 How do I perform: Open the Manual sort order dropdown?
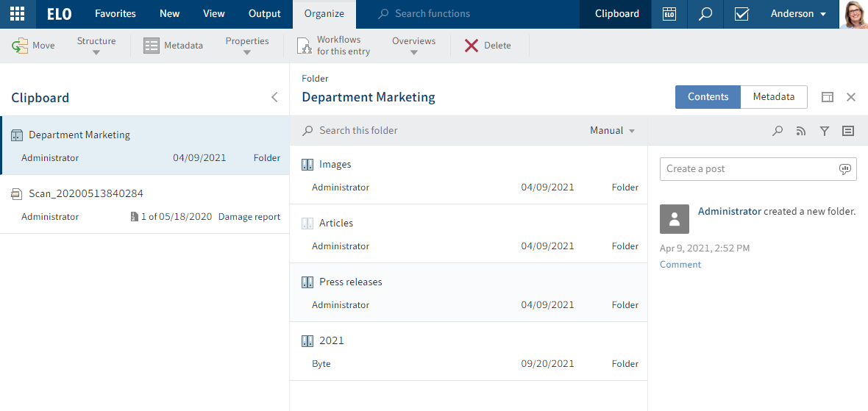(x=612, y=131)
